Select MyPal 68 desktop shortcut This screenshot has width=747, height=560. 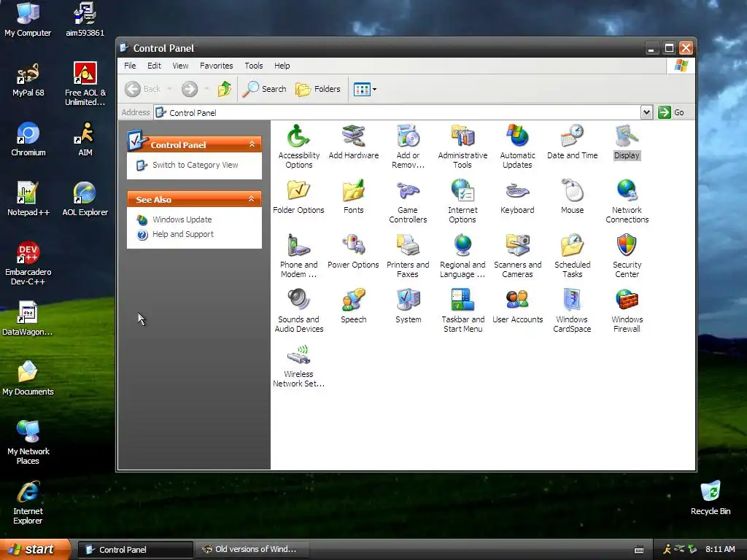pos(28,79)
